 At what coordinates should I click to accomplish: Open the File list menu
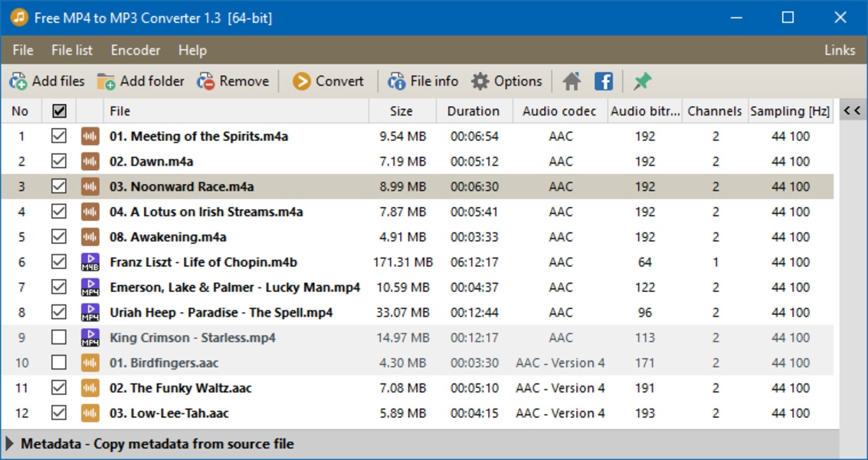coord(72,51)
